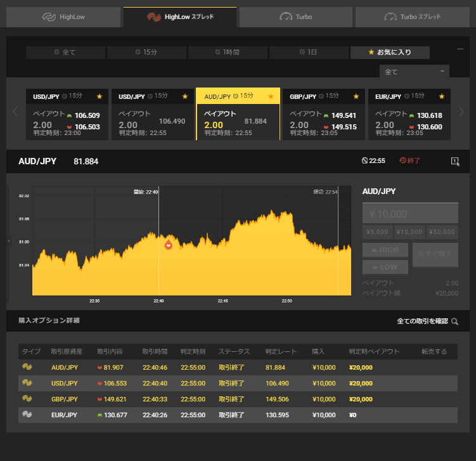476x461 pixels.
Task: Switch to the HighLow tab
Action: [63, 17]
